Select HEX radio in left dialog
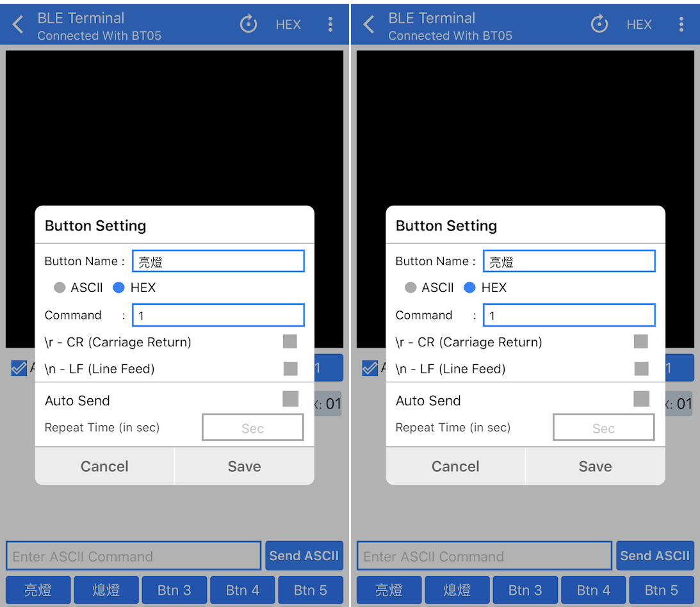Image resolution: width=700 pixels, height=607 pixels. pos(118,287)
